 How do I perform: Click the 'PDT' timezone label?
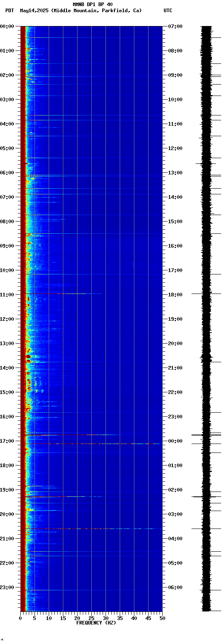9,11
